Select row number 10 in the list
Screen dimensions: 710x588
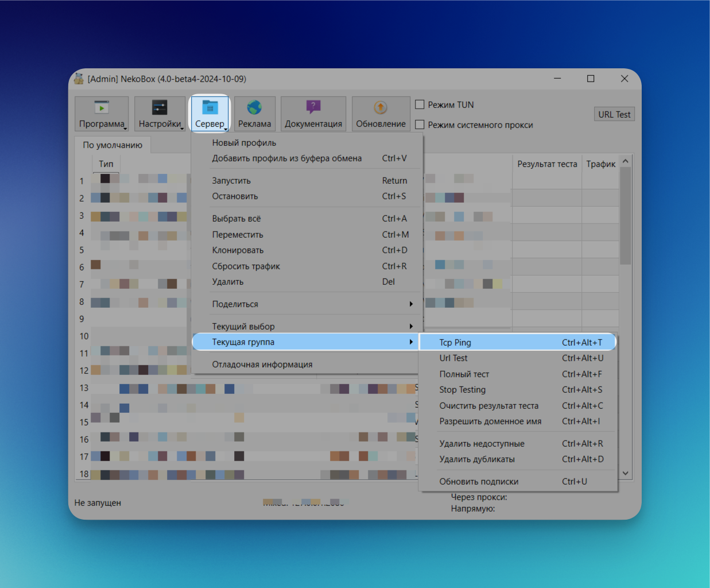84,336
